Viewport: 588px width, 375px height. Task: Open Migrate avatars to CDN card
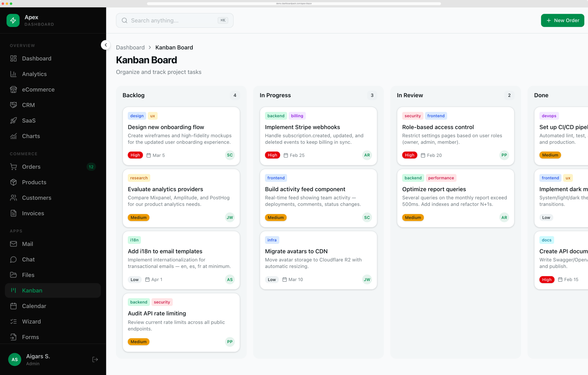pyautogui.click(x=318, y=260)
